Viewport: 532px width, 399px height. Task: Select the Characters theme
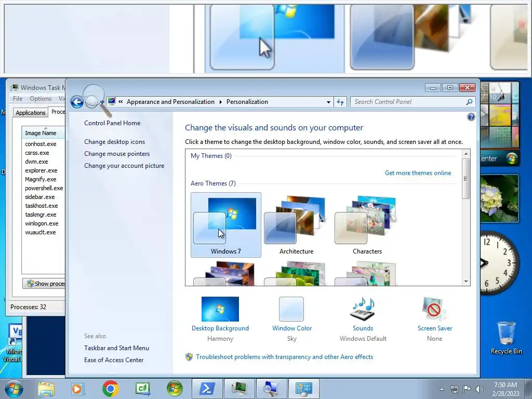tap(367, 225)
